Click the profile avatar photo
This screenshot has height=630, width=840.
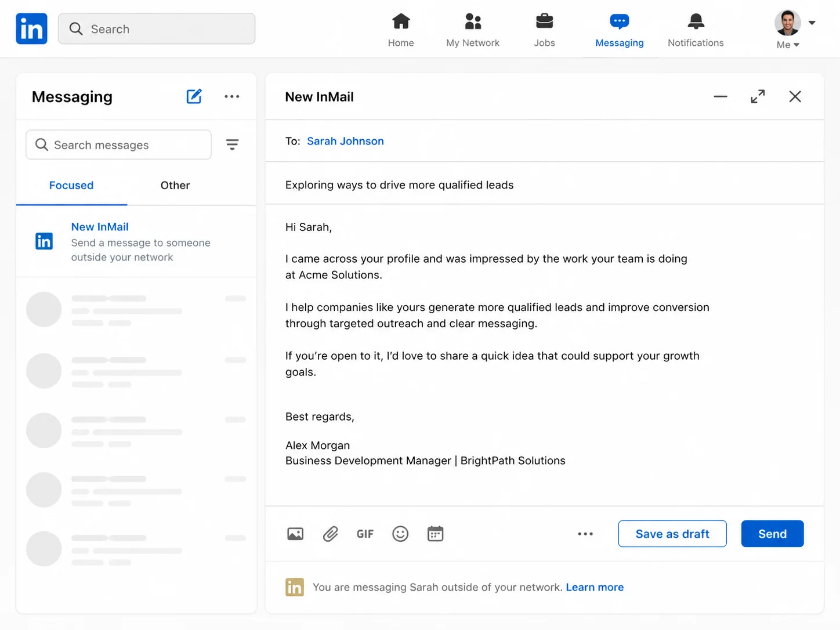[x=787, y=23]
